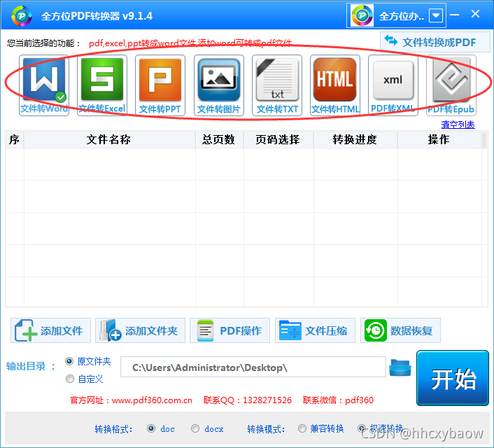Screen dimensions: 494x448
Task: Open the PDF操作 tools button
Action: coord(230,330)
